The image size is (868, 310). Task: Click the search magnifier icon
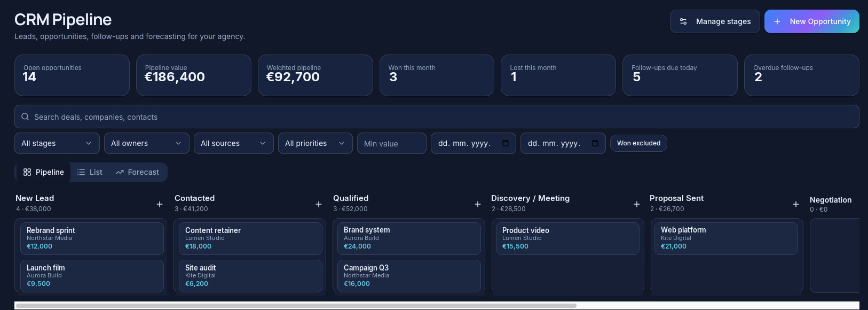25,117
